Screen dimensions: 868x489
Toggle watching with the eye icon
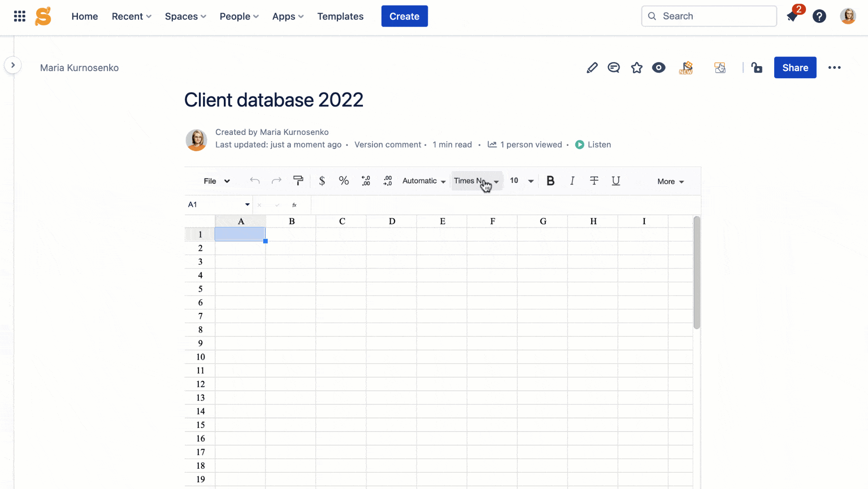[659, 67]
